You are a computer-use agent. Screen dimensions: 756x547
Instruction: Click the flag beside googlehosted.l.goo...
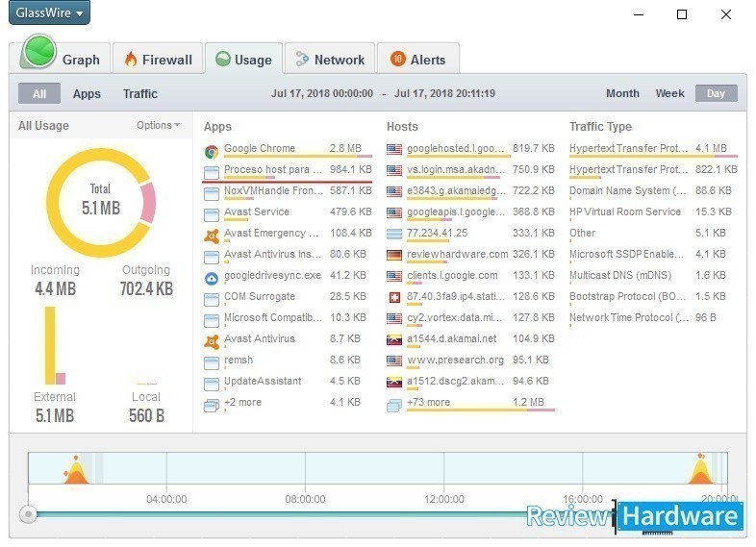point(394,149)
